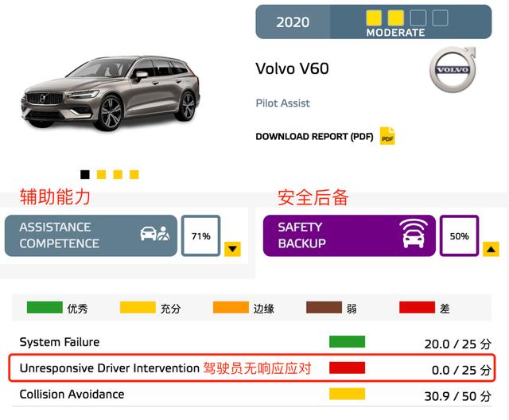Screen dimensions: 509x420
Task: Open the Safety Backup tab
Action: pos(349,235)
